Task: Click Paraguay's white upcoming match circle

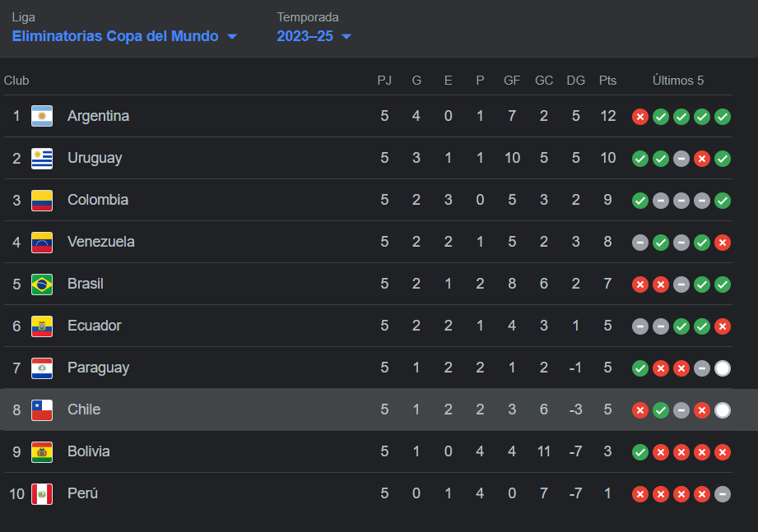Action: point(723,368)
